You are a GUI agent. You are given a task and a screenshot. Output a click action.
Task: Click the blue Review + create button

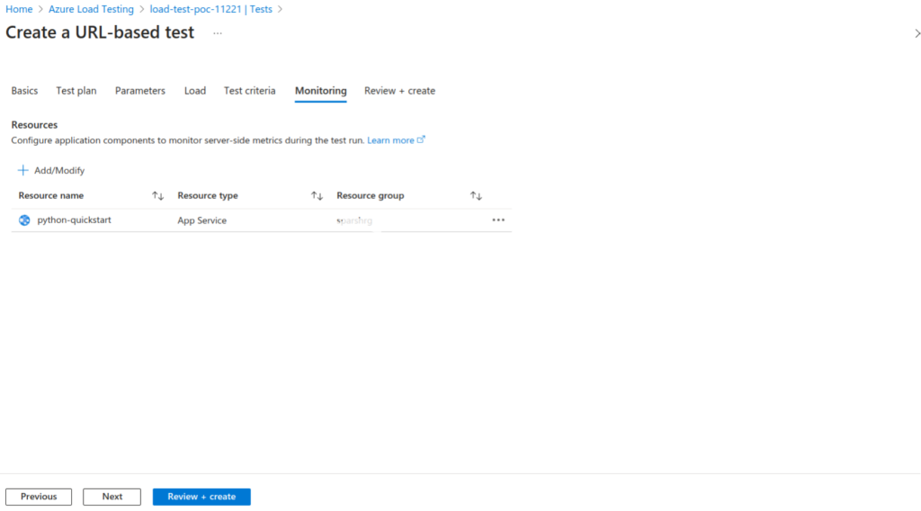(x=201, y=497)
